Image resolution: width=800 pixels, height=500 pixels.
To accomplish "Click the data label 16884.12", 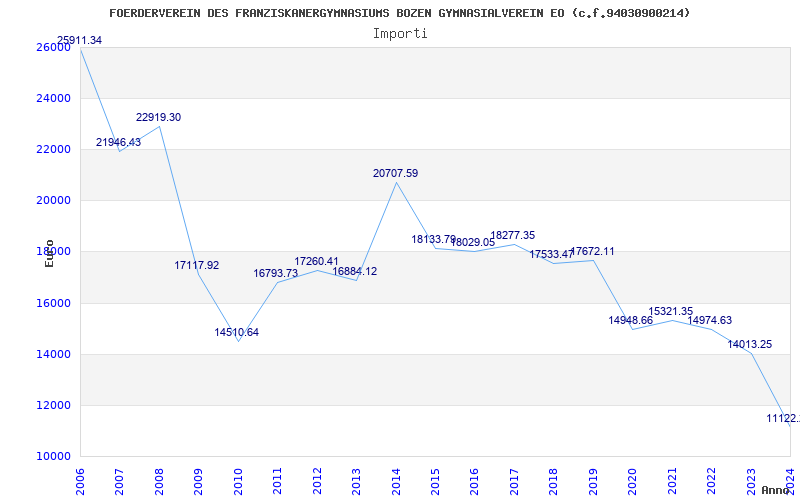I will 355,271.
